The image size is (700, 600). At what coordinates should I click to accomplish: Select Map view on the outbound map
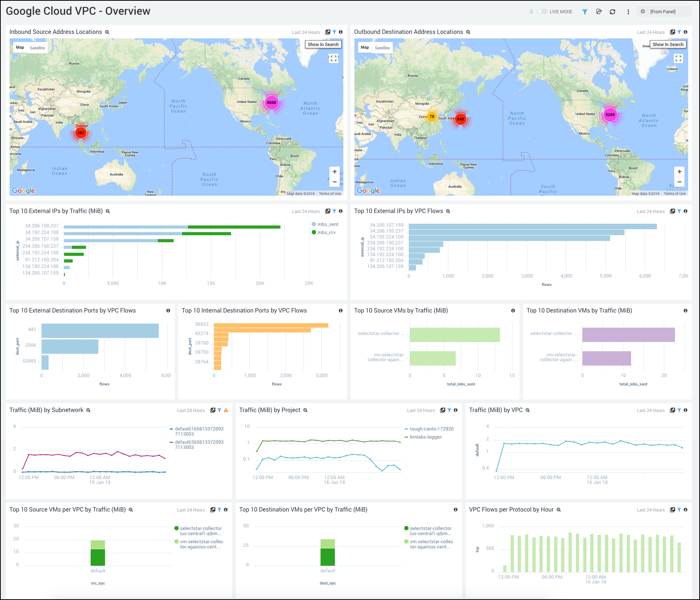pos(365,48)
